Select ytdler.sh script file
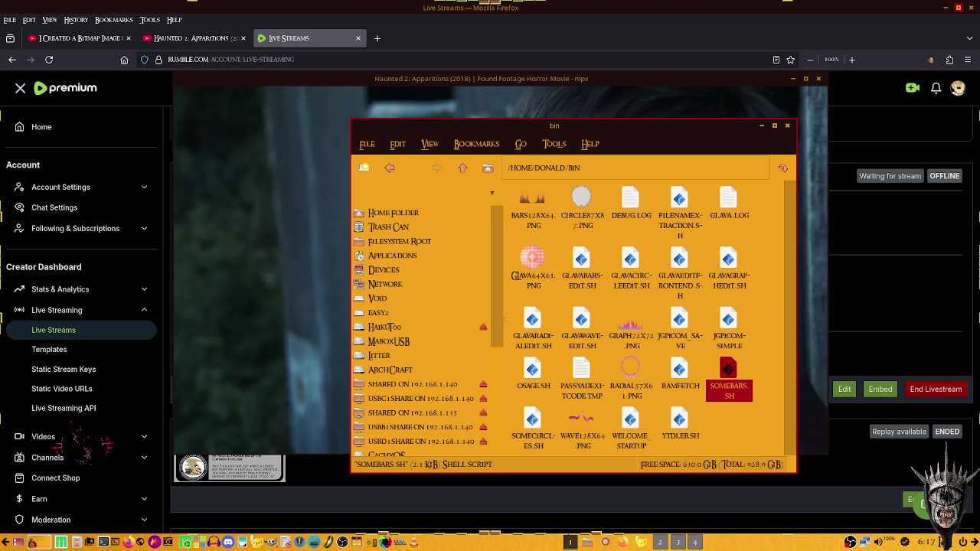 pos(680,424)
